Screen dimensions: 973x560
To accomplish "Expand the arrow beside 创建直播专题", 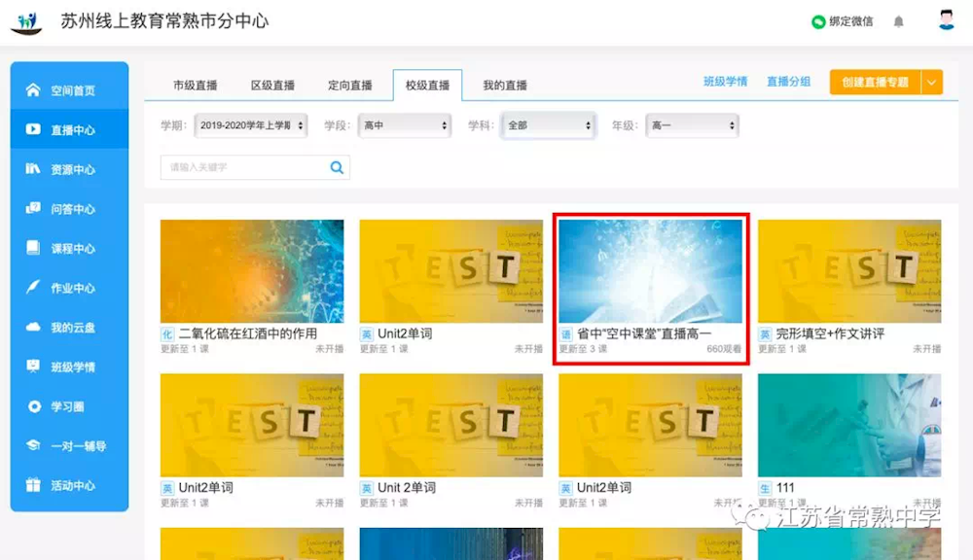I will coord(931,83).
